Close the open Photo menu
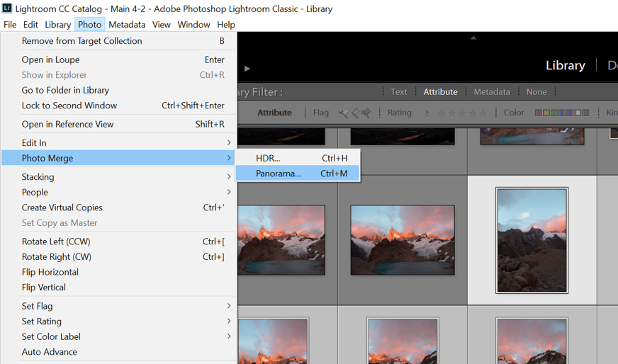Screen dimensions: 618x364 coord(89,24)
